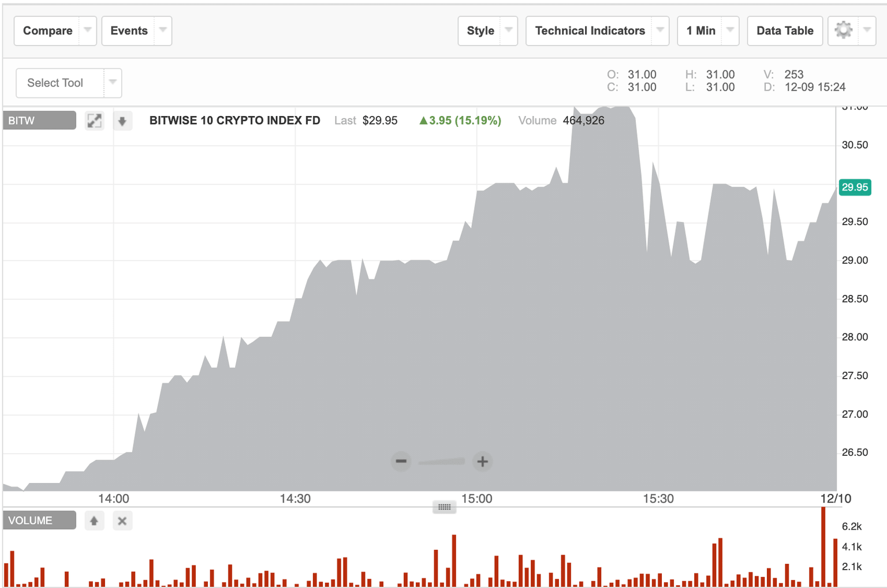This screenshot has height=588, width=887.
Task: Expand the BITW chart to full screen
Action: [x=94, y=121]
